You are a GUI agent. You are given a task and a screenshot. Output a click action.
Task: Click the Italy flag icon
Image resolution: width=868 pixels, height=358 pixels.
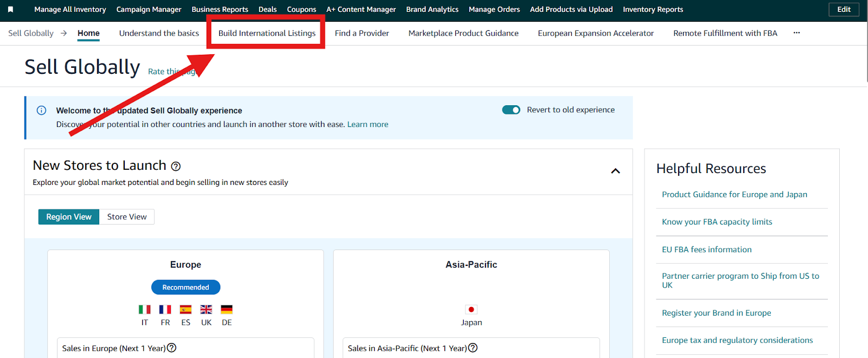tap(145, 309)
